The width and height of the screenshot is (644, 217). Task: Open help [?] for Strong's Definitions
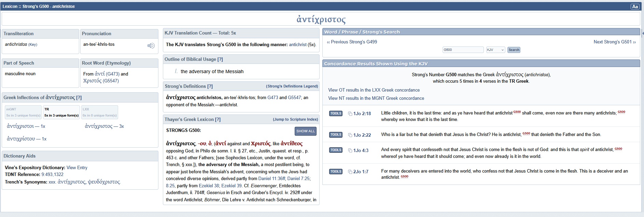(210, 86)
